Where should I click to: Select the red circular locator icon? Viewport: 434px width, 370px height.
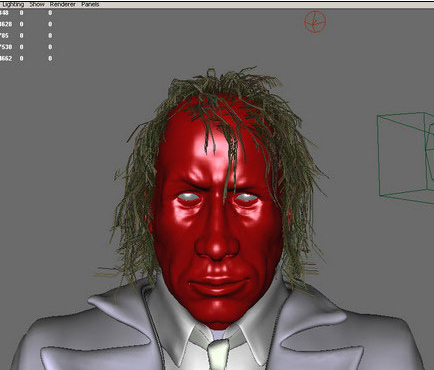coord(315,22)
